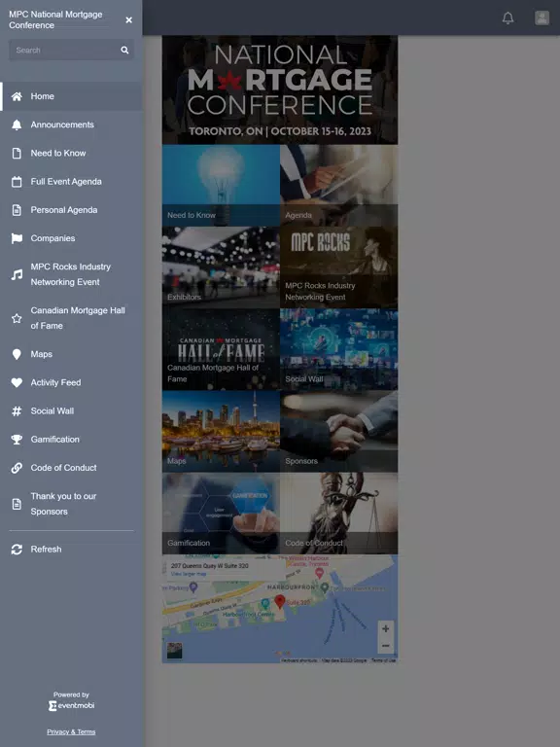This screenshot has width=560, height=747.
Task: Open the Maps Toronto skyline tile
Action: pos(221,432)
